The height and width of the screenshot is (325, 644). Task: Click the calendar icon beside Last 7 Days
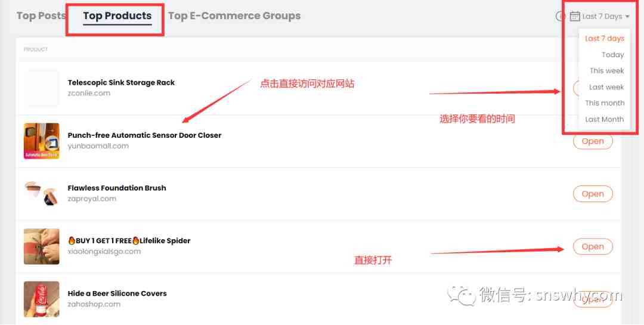(x=575, y=17)
